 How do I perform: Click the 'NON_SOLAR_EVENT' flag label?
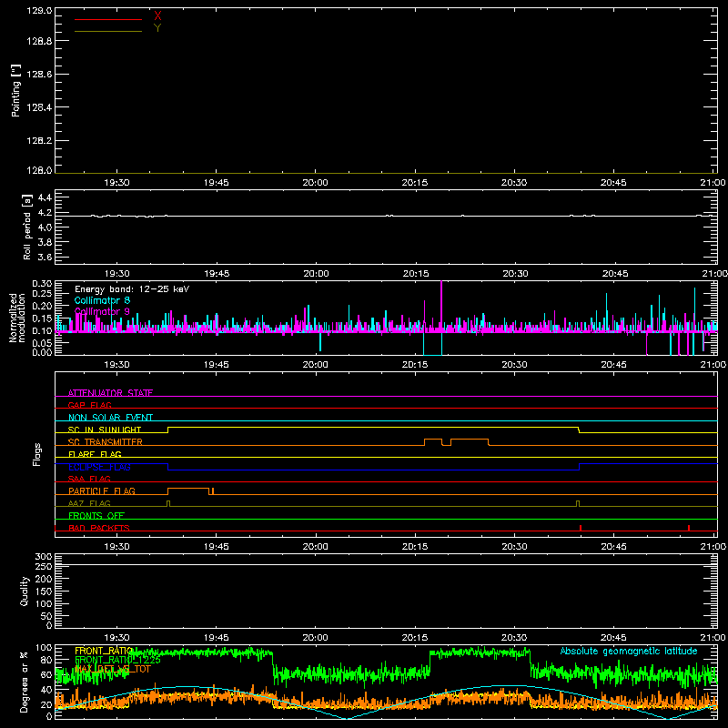pos(110,418)
